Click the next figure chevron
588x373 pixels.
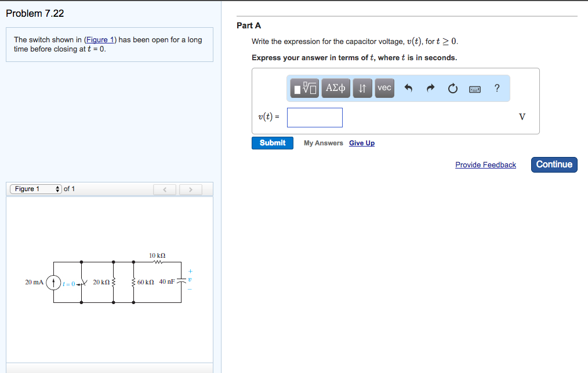(x=190, y=189)
